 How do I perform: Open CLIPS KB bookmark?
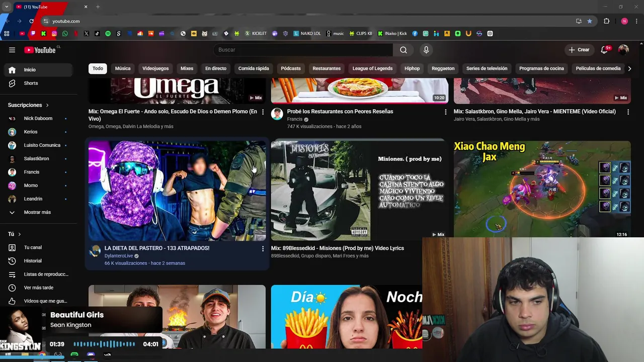[361, 34]
